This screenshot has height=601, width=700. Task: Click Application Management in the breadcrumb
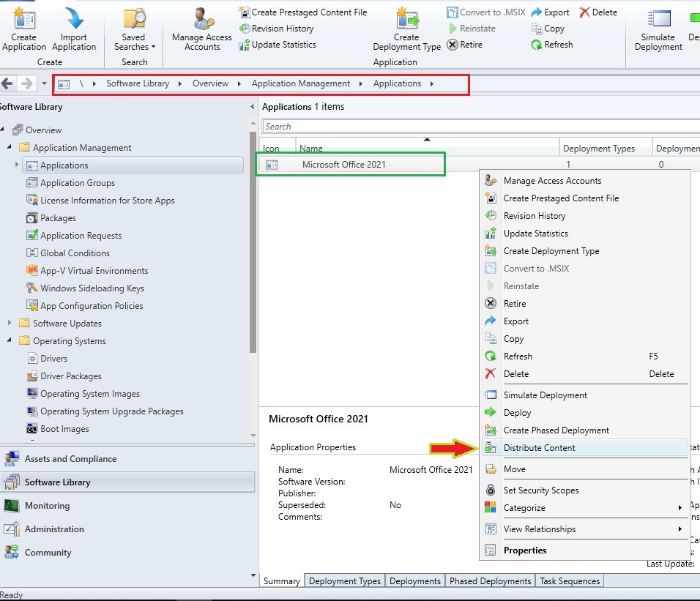click(301, 83)
